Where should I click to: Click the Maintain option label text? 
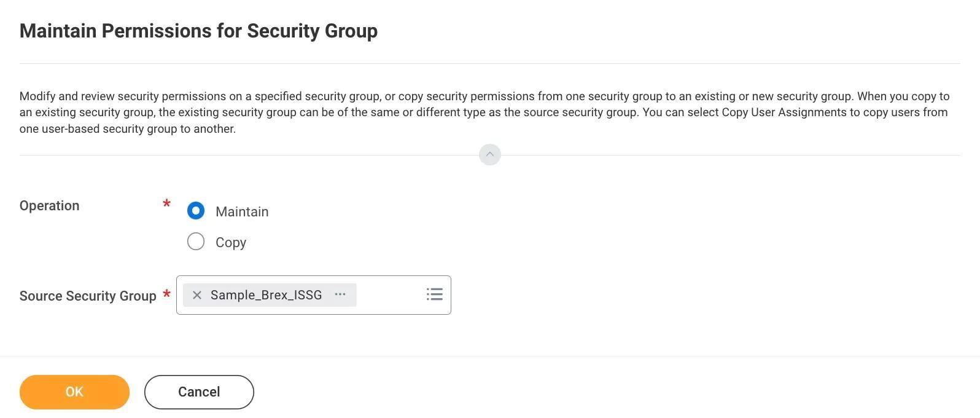tap(242, 211)
